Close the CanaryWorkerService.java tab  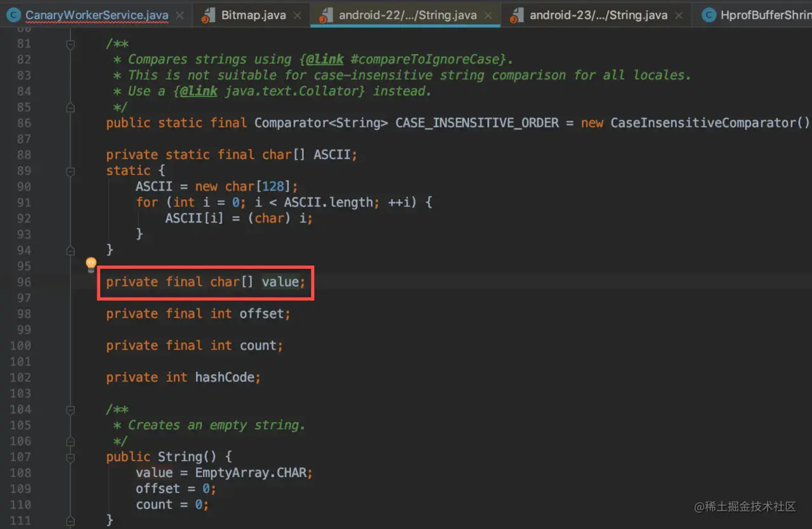coord(180,15)
